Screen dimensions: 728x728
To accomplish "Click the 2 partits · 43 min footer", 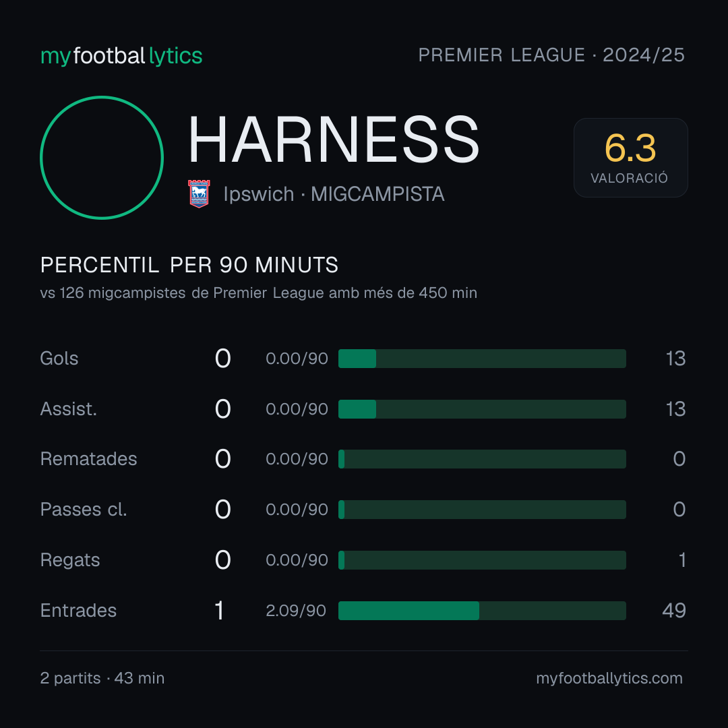I will (x=102, y=678).
